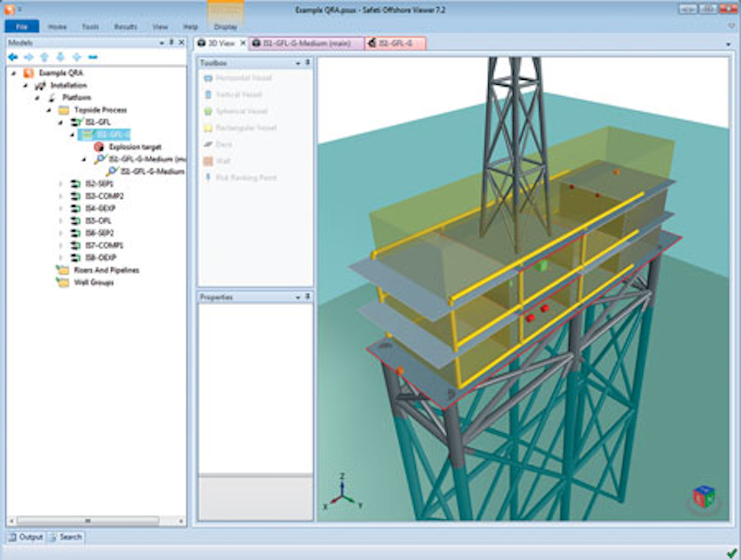This screenshot has height=560, width=741.
Task: Open the Properties panel options dropdown
Action: tap(298, 297)
